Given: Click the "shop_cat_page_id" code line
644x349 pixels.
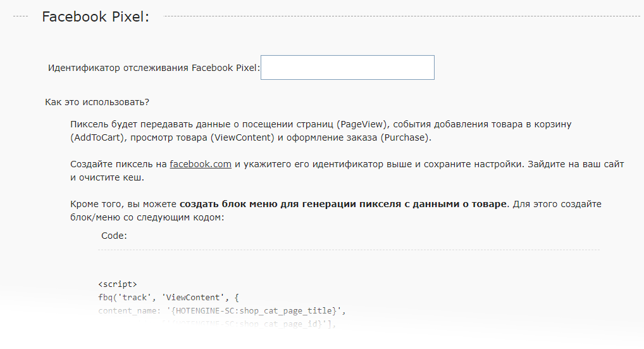Looking at the screenshot, I should click(253, 324).
